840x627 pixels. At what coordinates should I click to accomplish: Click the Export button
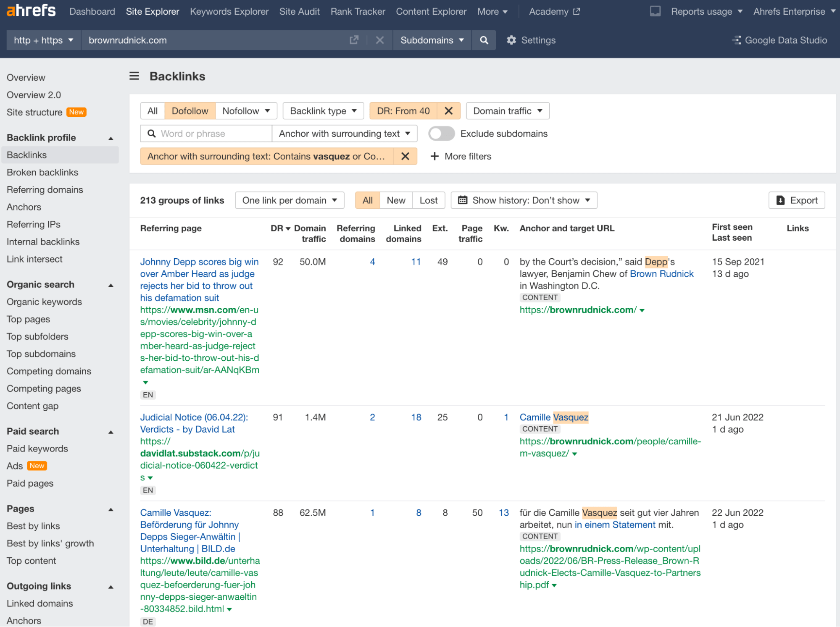coord(796,200)
